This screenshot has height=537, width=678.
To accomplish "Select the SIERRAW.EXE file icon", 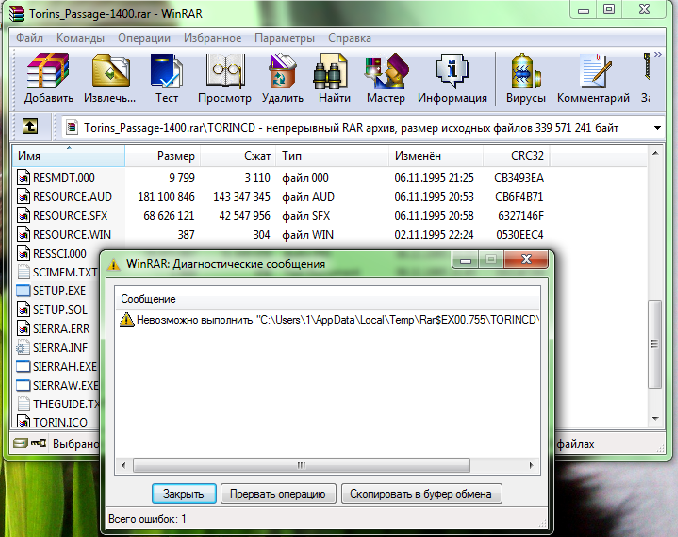I will (x=23, y=385).
